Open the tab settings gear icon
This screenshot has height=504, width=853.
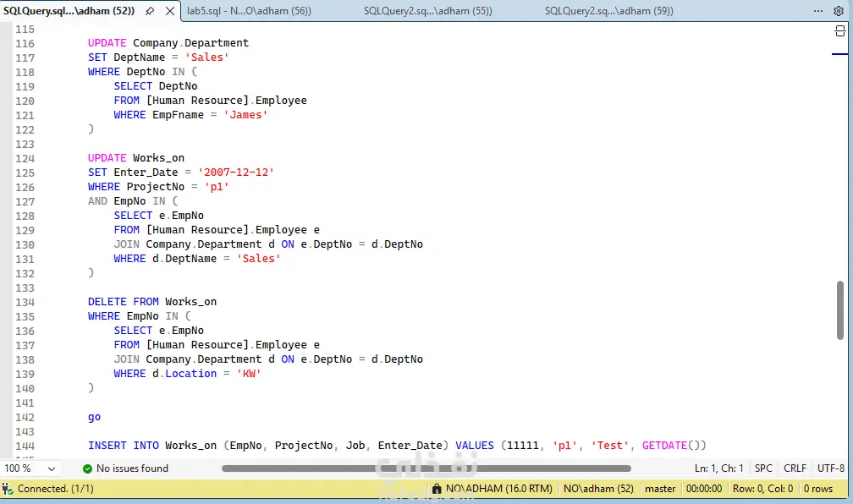coord(839,11)
